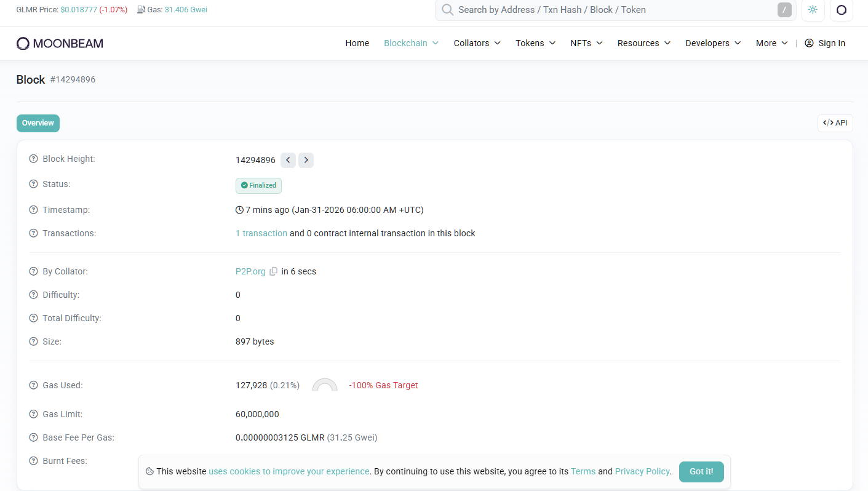
Task: Expand the Resources dropdown menu
Action: coord(644,43)
